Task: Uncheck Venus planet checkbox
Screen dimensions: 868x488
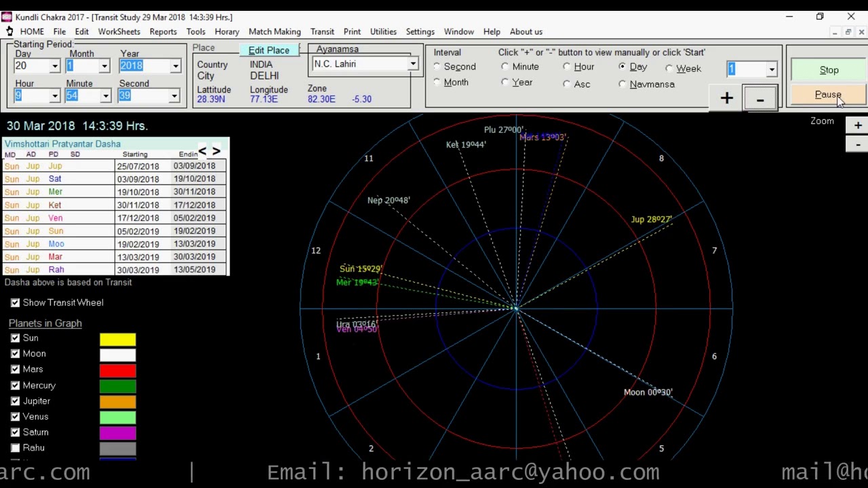Action: tap(15, 416)
